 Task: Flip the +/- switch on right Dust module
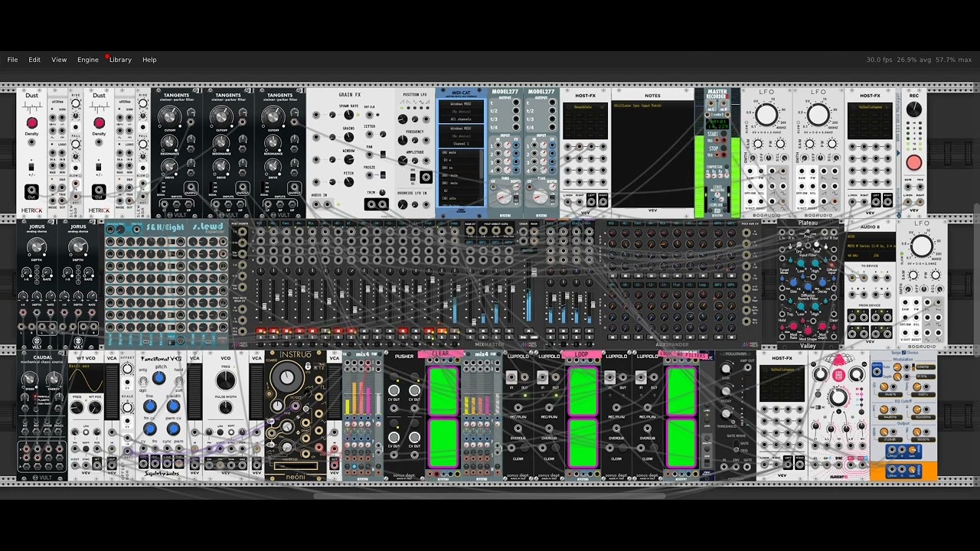pos(99,166)
